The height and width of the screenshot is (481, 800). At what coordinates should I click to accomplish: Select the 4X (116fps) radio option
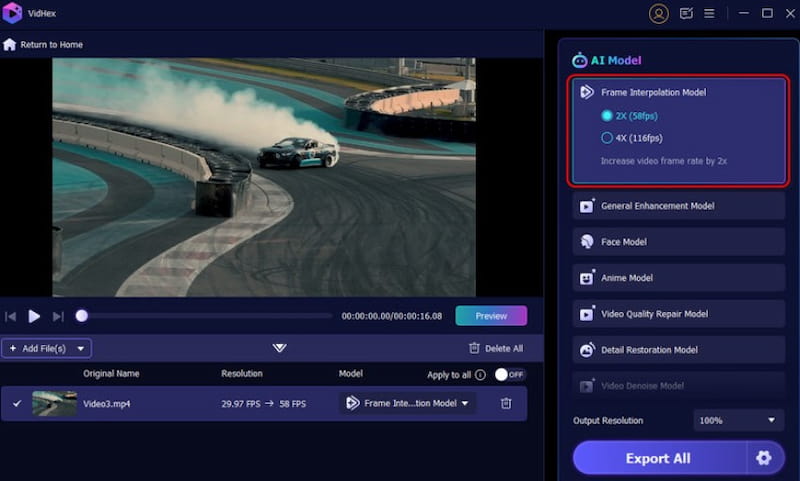[607, 138]
